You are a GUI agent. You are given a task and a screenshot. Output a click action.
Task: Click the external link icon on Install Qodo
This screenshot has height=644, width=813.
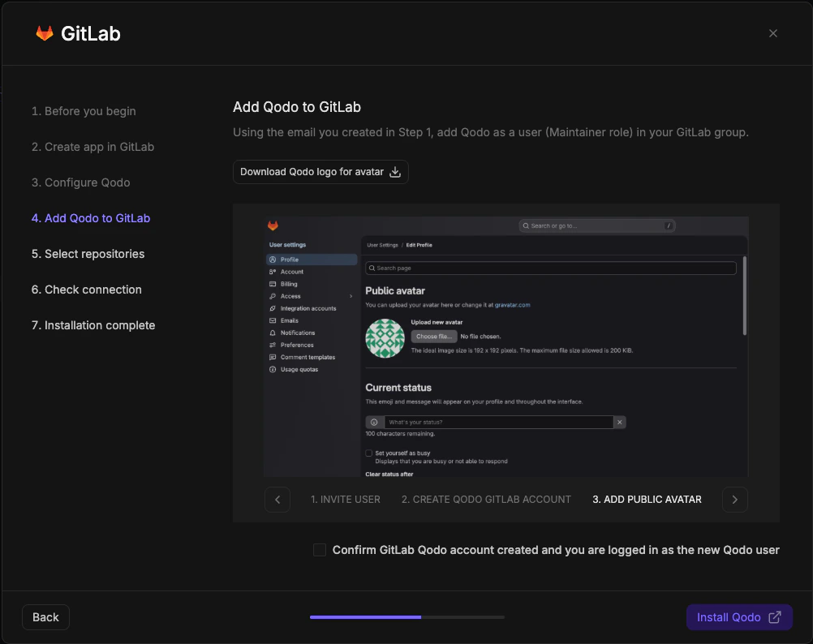[x=775, y=617]
